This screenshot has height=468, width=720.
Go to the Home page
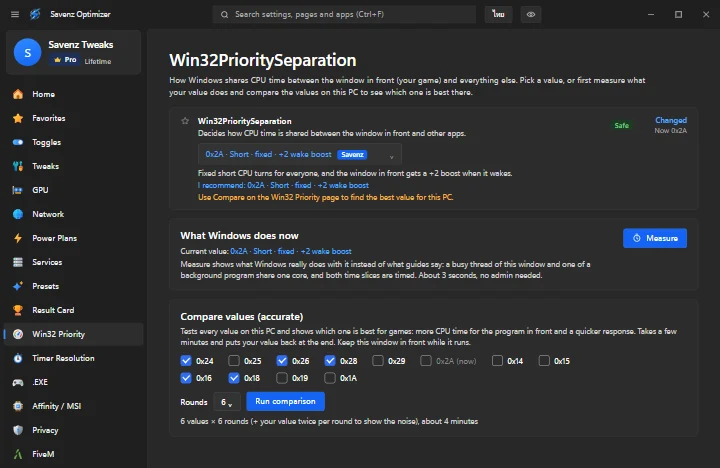[x=74, y=94]
